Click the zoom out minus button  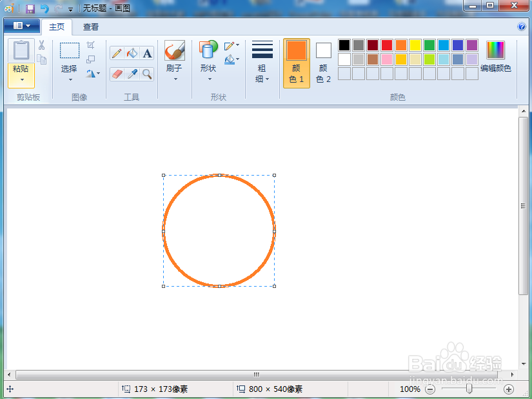coord(430,389)
